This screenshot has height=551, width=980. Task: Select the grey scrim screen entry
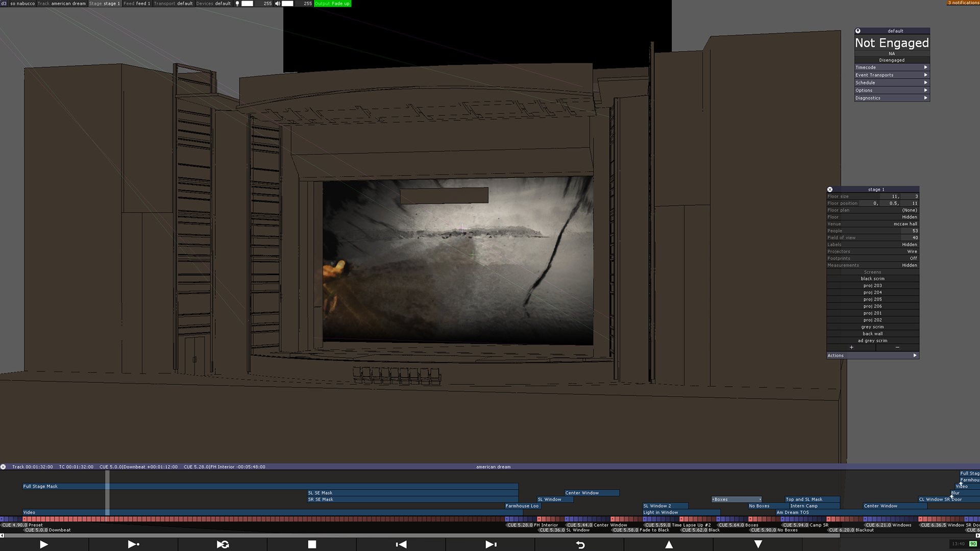point(872,327)
